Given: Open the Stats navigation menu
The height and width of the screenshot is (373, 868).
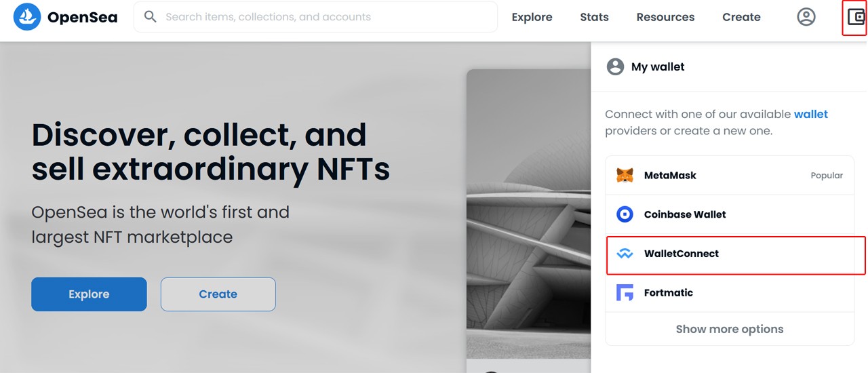Looking at the screenshot, I should click(594, 17).
